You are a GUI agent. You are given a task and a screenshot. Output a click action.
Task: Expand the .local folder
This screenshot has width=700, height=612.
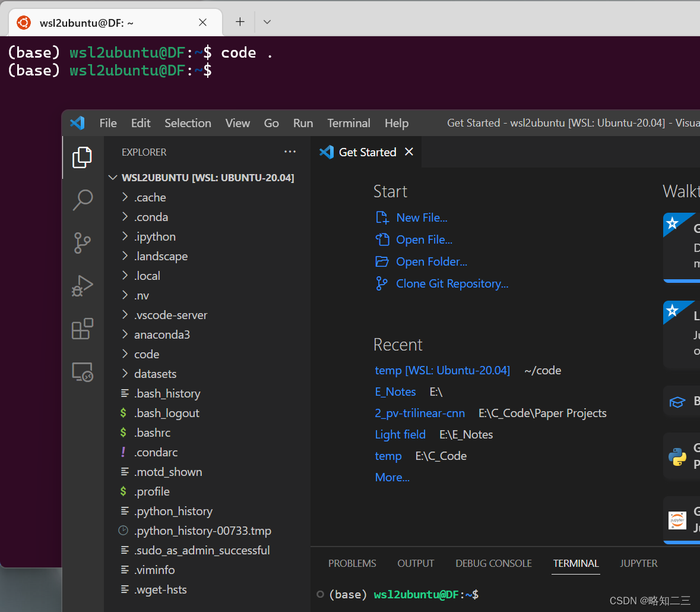coord(125,276)
